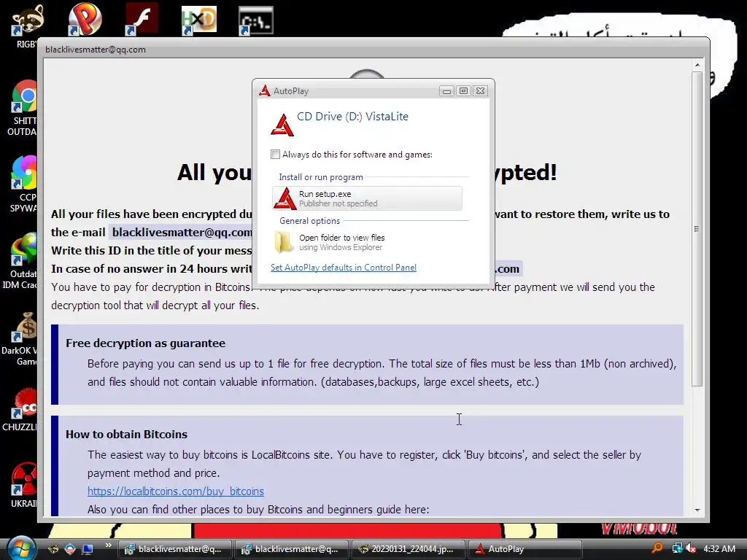Click the up arrow on the ransom note scrollbar
Screen dimensions: 747x560
(x=697, y=65)
